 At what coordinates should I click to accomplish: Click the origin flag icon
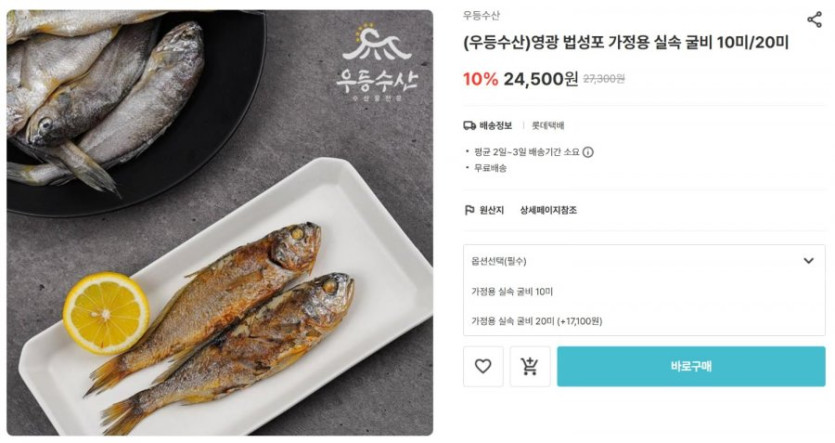469,210
